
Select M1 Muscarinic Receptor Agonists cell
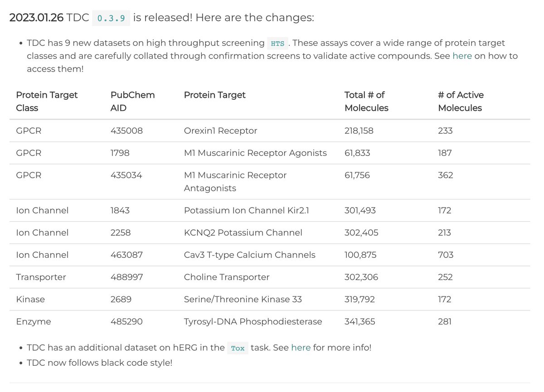coord(255,153)
